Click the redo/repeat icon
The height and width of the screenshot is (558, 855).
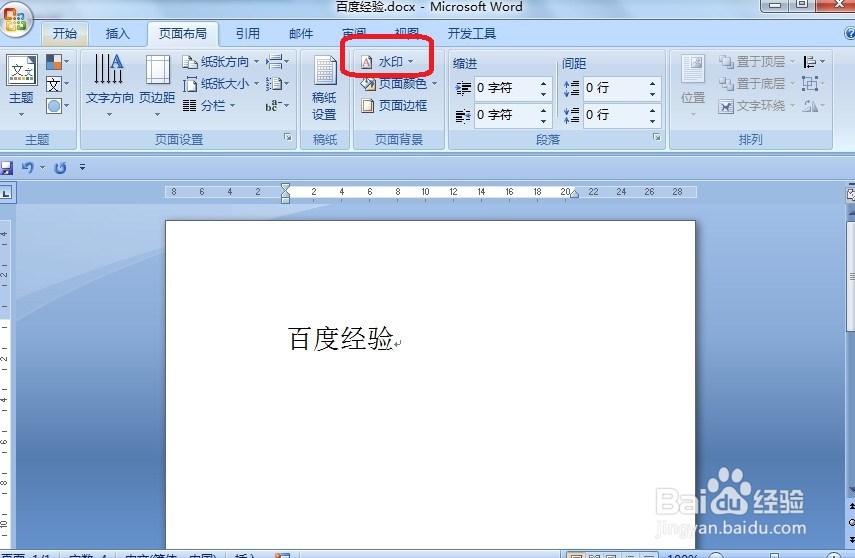coord(60,167)
